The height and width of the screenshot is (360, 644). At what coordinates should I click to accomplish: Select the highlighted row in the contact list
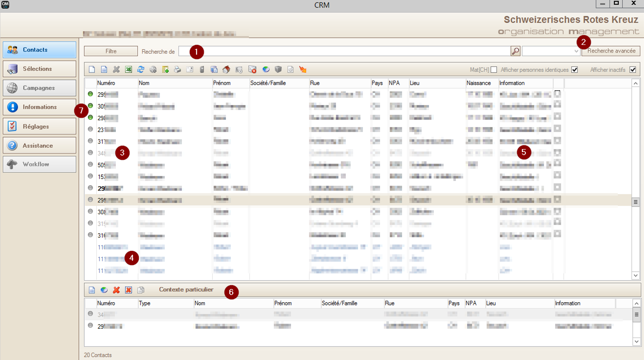(x=358, y=200)
